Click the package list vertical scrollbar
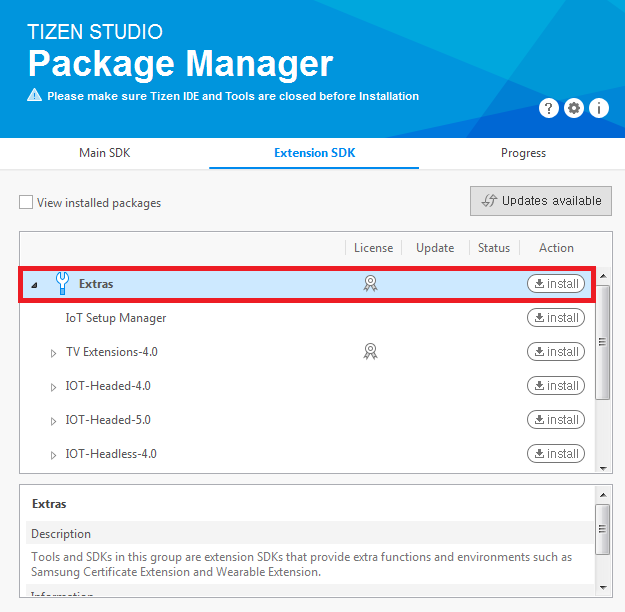625x612 pixels. tap(602, 342)
